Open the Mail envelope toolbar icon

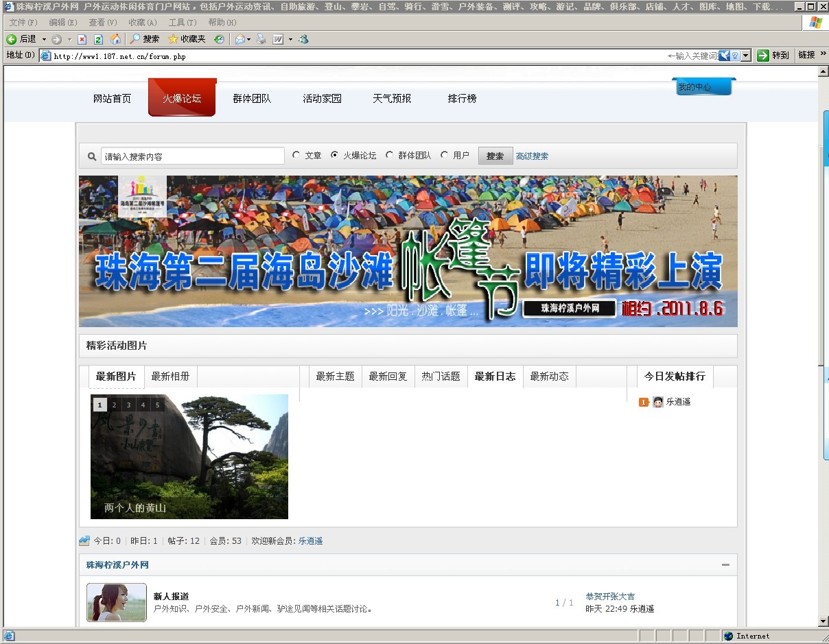tap(240, 40)
